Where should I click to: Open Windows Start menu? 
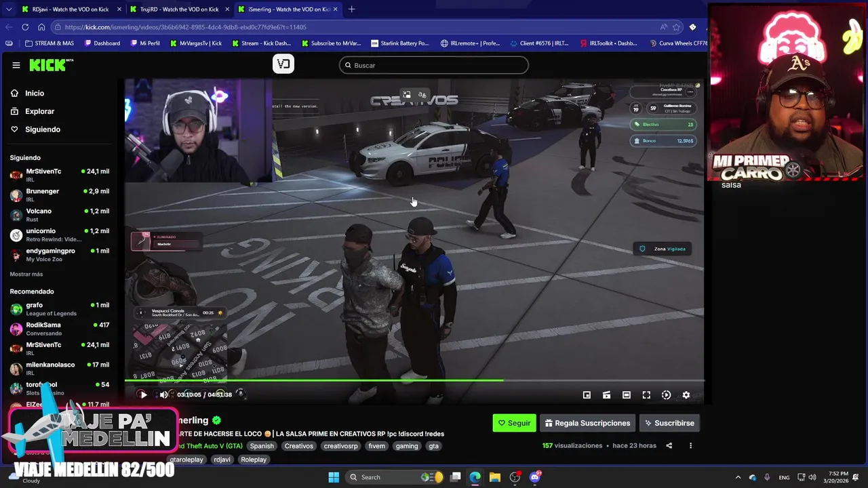click(334, 477)
